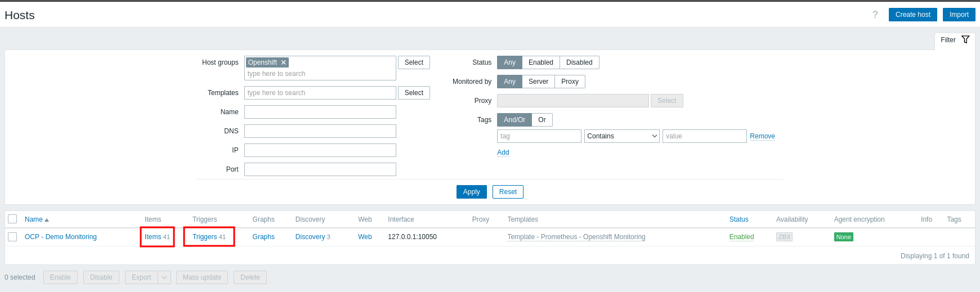Open the Contains tag operator dropdown
The height and width of the screenshot is (292, 980).
tap(622, 136)
